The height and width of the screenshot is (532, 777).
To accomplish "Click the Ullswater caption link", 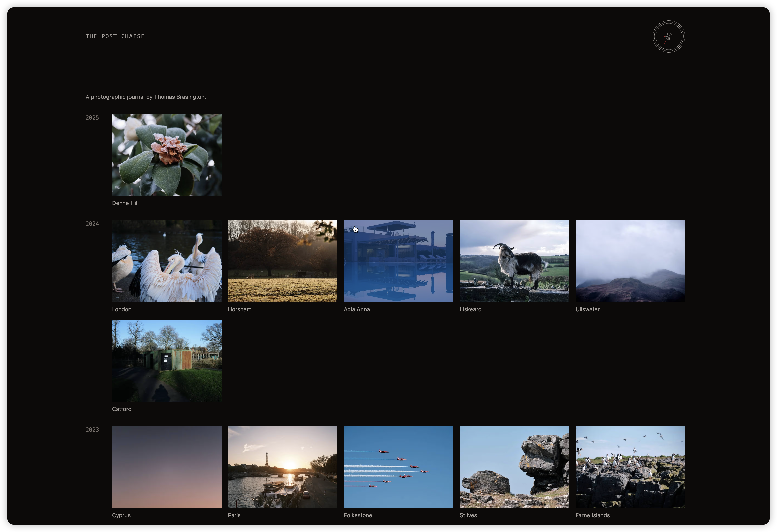I will pos(587,309).
